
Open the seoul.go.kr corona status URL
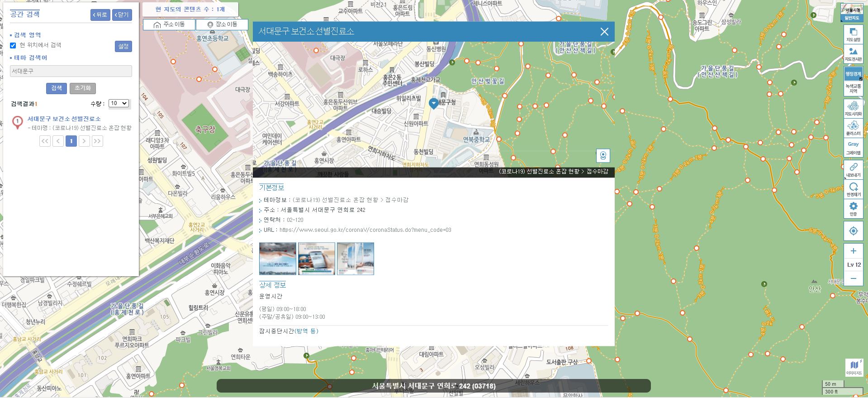coord(365,230)
